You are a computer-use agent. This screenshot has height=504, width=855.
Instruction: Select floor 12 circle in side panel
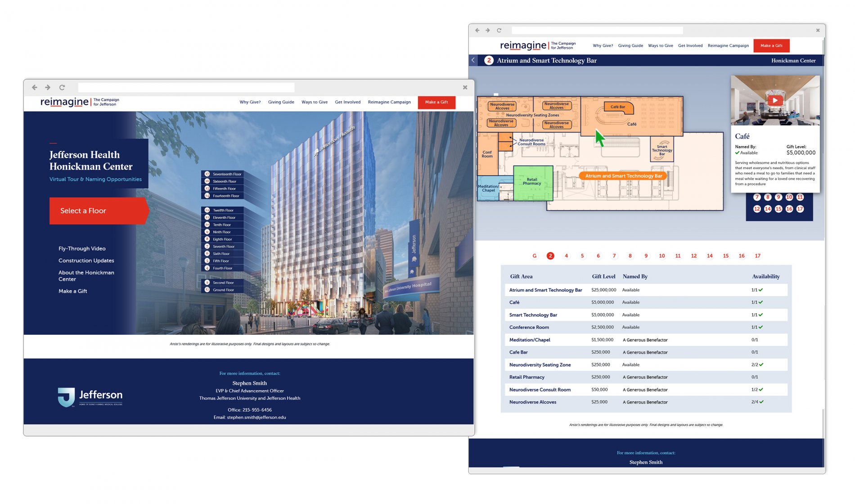click(757, 209)
